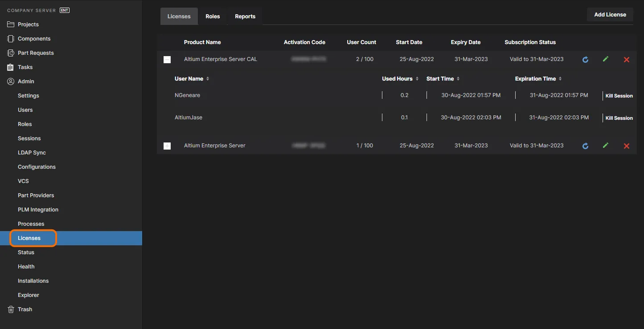The image size is (644, 329).
Task: Click the Start Date column header
Action: point(409,42)
